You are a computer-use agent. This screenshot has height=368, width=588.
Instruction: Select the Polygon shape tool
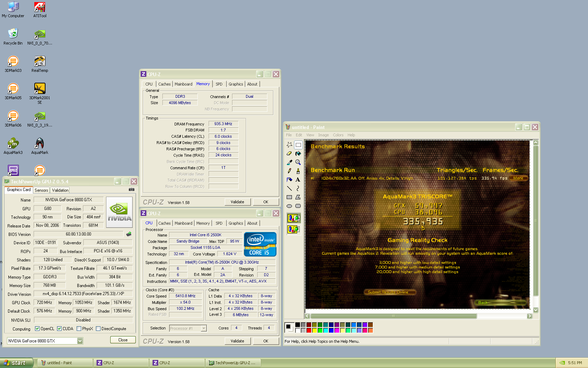[x=298, y=197]
